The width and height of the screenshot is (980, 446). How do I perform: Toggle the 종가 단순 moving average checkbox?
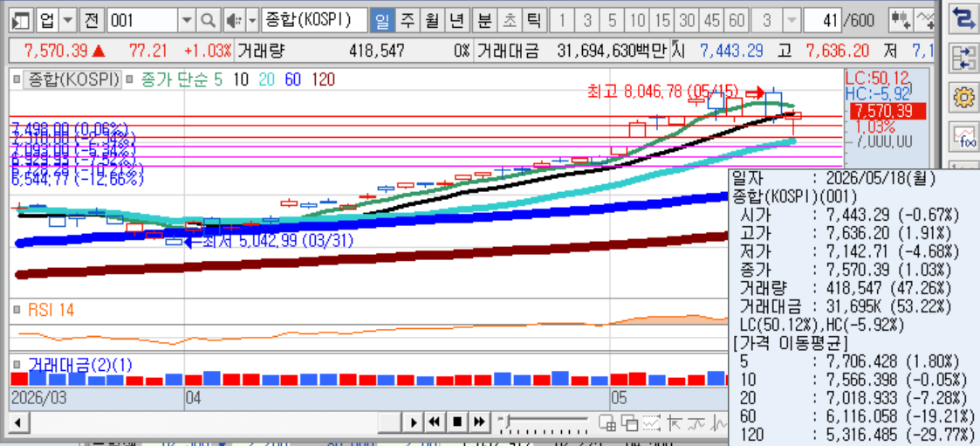coord(129,79)
